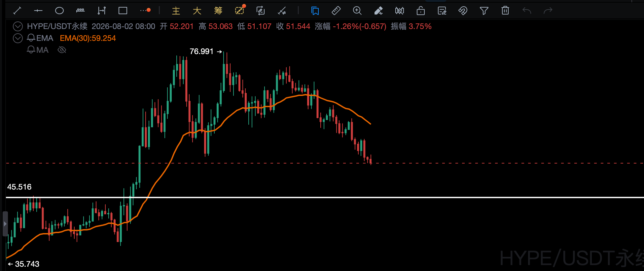This screenshot has width=644, height=271.
Task: Show the hidden MA indicator
Action: tap(62, 50)
